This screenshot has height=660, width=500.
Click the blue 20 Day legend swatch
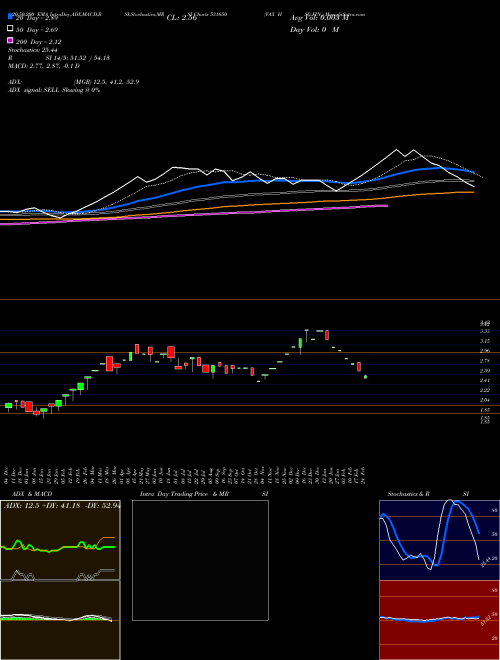click(10, 16)
